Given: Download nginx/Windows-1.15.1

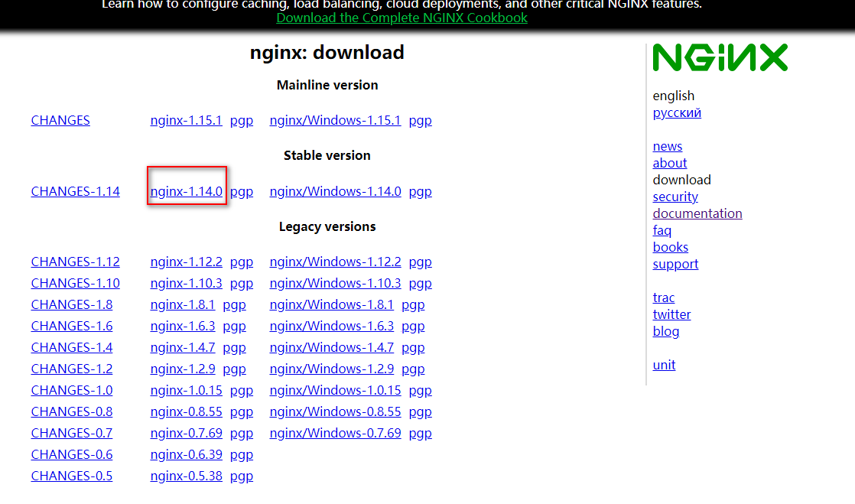Looking at the screenshot, I should (336, 121).
